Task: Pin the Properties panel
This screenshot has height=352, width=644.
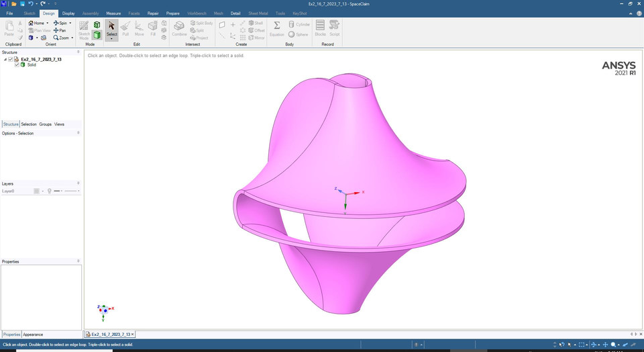Action: [x=78, y=261]
